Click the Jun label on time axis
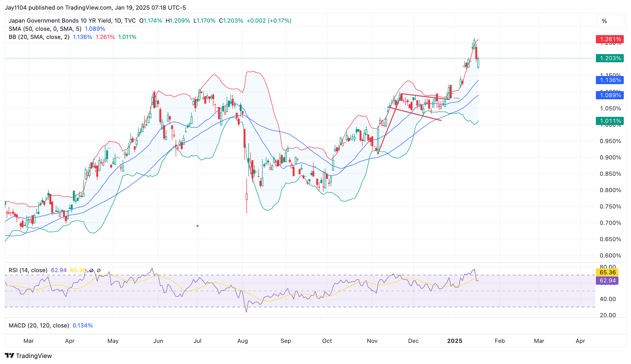Screen dimensions: 631x364 coord(158,341)
